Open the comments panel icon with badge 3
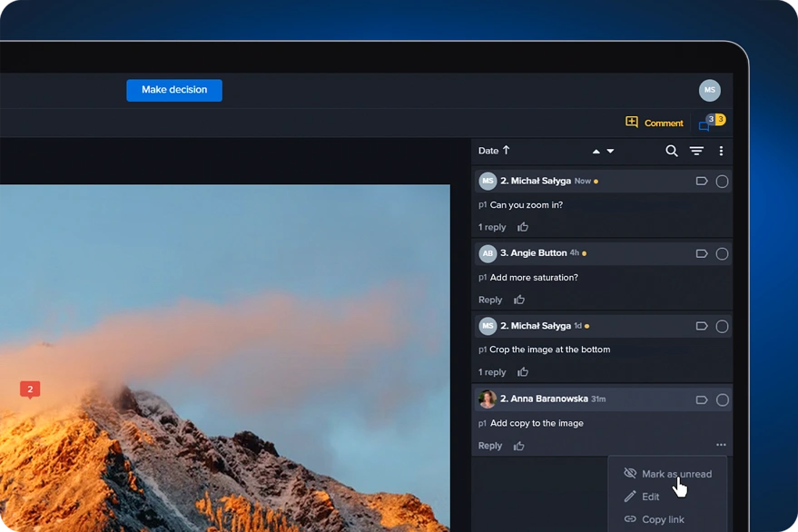The height and width of the screenshot is (532, 798). [x=704, y=125]
